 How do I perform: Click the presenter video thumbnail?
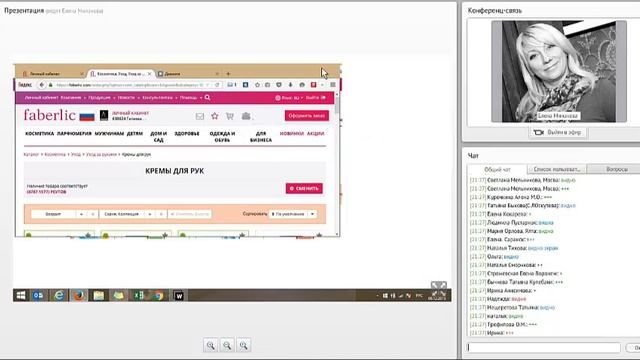558,71
